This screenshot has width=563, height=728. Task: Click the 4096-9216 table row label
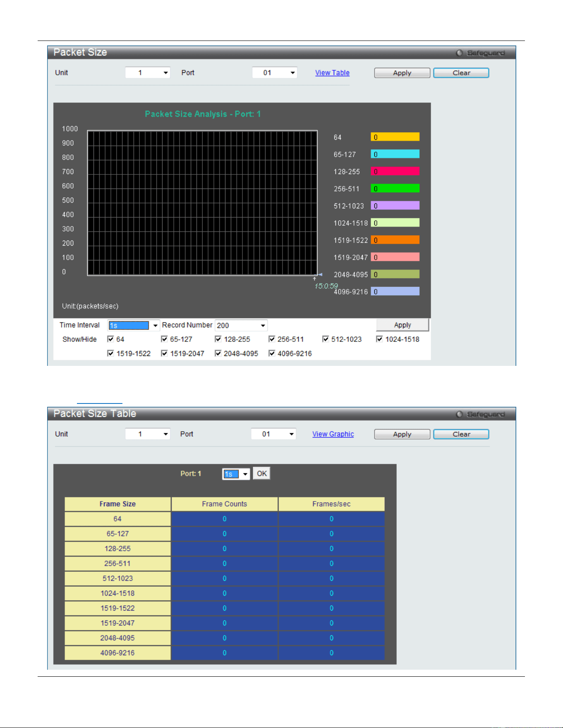[117, 653]
